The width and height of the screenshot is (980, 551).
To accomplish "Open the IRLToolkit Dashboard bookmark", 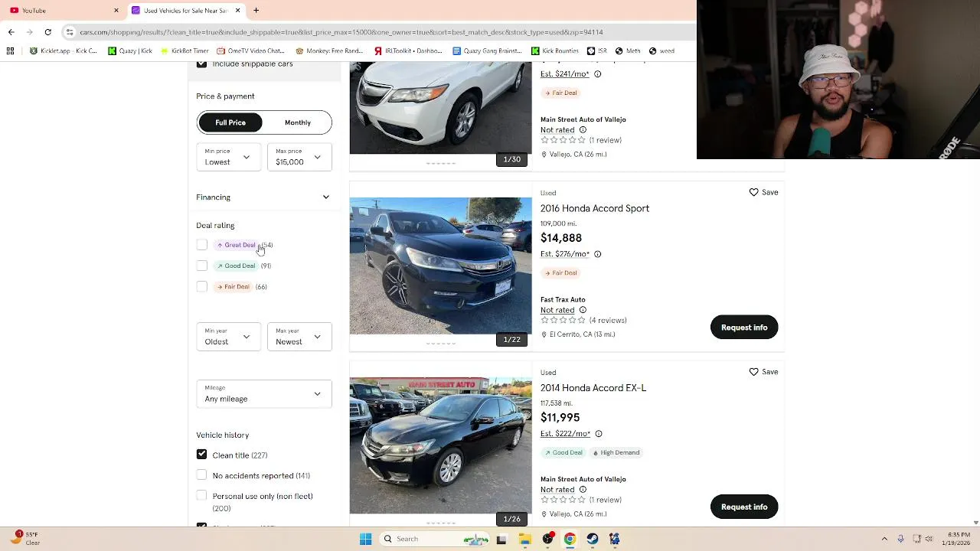I will click(x=408, y=51).
